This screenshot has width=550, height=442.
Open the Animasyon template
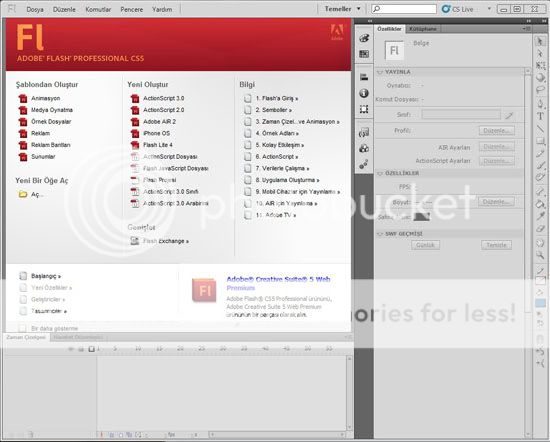pyautogui.click(x=39, y=98)
